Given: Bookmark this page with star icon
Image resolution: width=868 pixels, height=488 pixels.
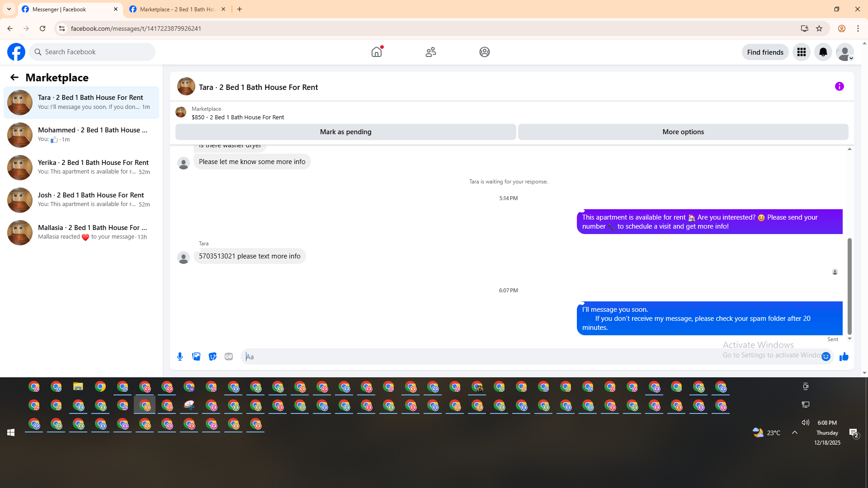Looking at the screenshot, I should (x=819, y=28).
